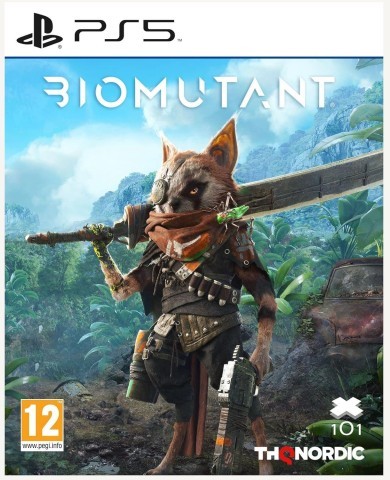Click the orange scarf covering the mouth
The image size is (390, 480).
pyautogui.click(x=187, y=232)
